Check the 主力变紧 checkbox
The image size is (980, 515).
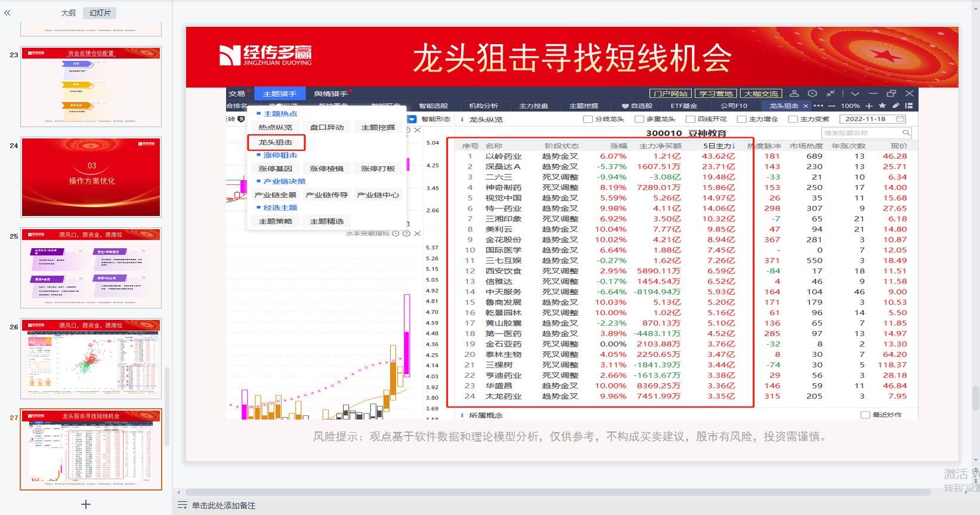click(793, 119)
